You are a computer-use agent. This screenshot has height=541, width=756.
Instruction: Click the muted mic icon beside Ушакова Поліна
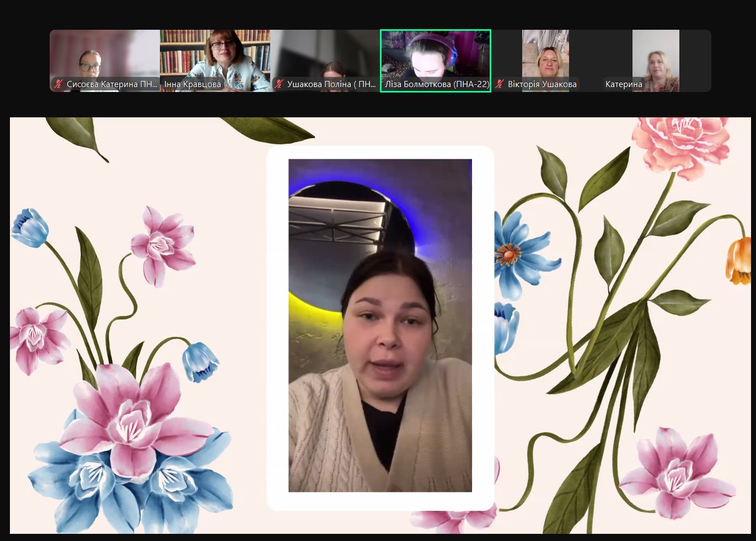pos(279,84)
